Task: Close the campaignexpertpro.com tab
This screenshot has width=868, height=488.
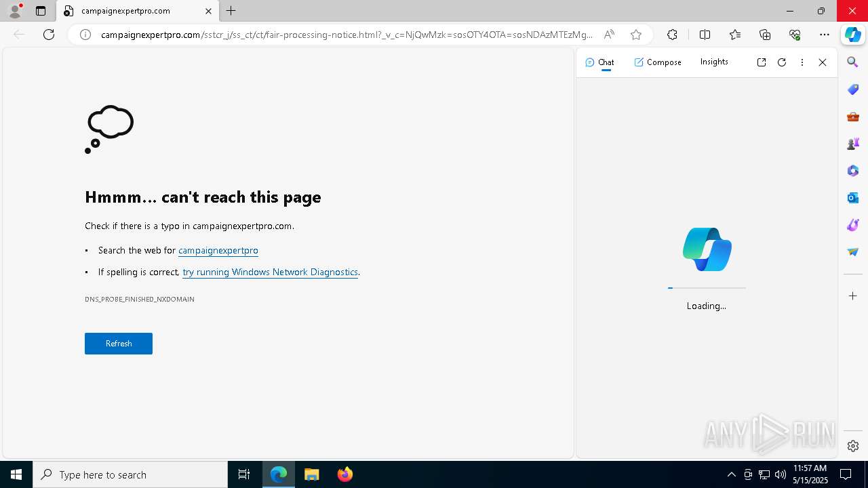Action: (x=208, y=11)
